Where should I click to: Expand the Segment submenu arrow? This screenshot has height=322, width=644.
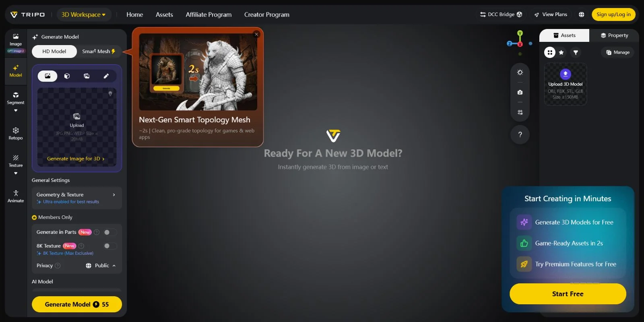point(16,110)
